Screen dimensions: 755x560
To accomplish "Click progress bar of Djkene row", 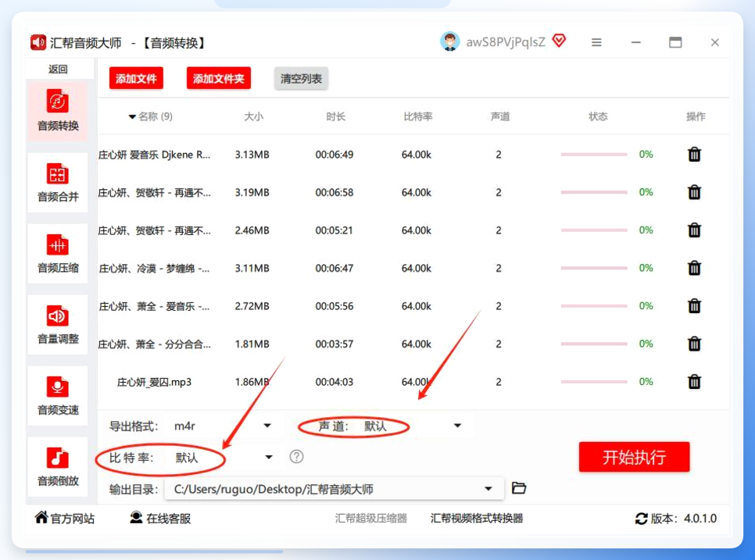I will (594, 155).
